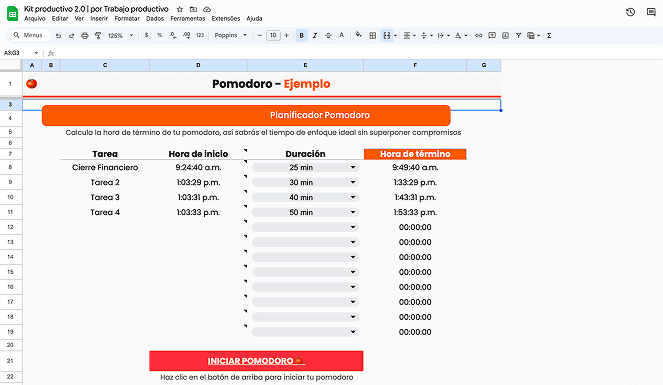Open the comments panel icon
The width and height of the screenshot is (663, 385).
tap(651, 12)
